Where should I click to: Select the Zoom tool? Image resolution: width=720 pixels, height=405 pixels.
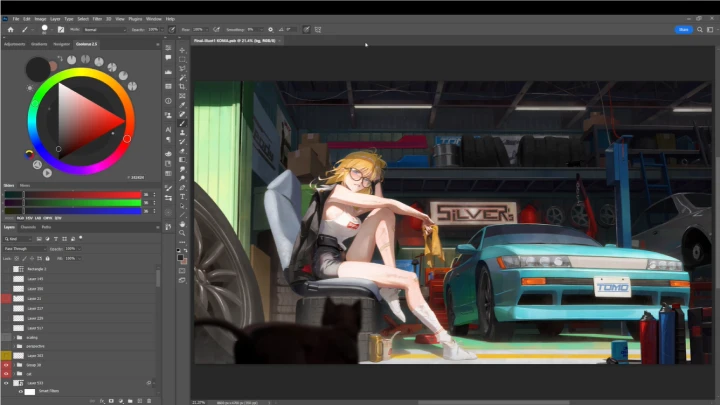[x=182, y=233]
